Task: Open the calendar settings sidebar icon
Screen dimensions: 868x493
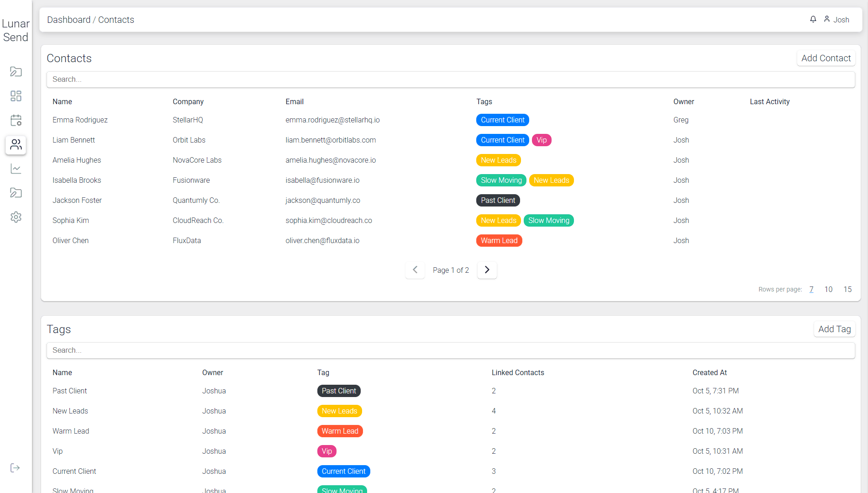Action: click(x=16, y=120)
